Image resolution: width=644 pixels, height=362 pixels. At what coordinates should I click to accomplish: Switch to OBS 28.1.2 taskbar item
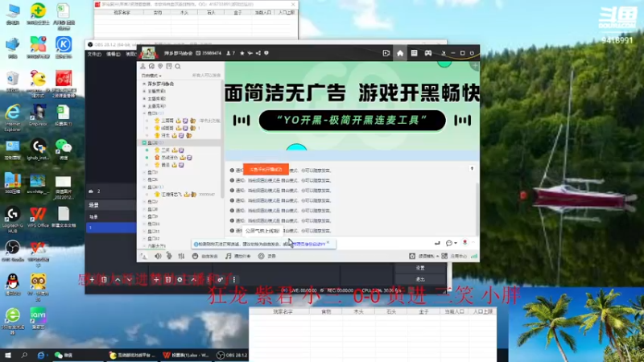pyautogui.click(x=232, y=355)
